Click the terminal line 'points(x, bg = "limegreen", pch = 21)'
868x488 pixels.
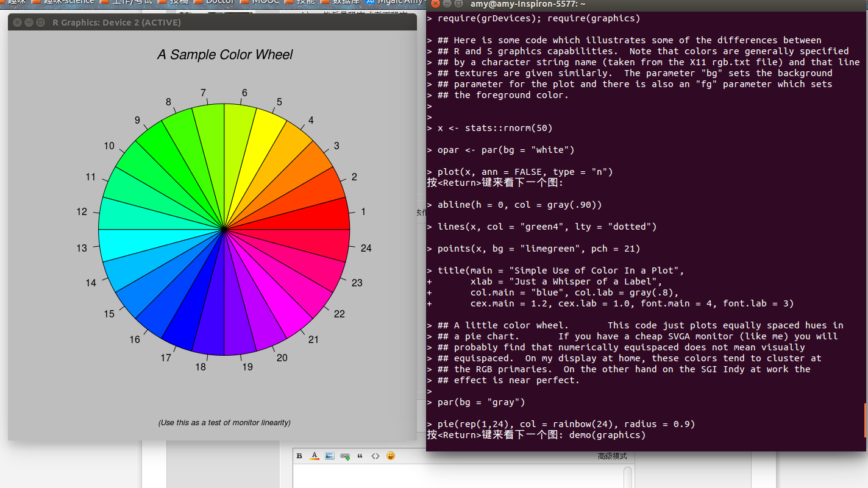[x=533, y=249]
